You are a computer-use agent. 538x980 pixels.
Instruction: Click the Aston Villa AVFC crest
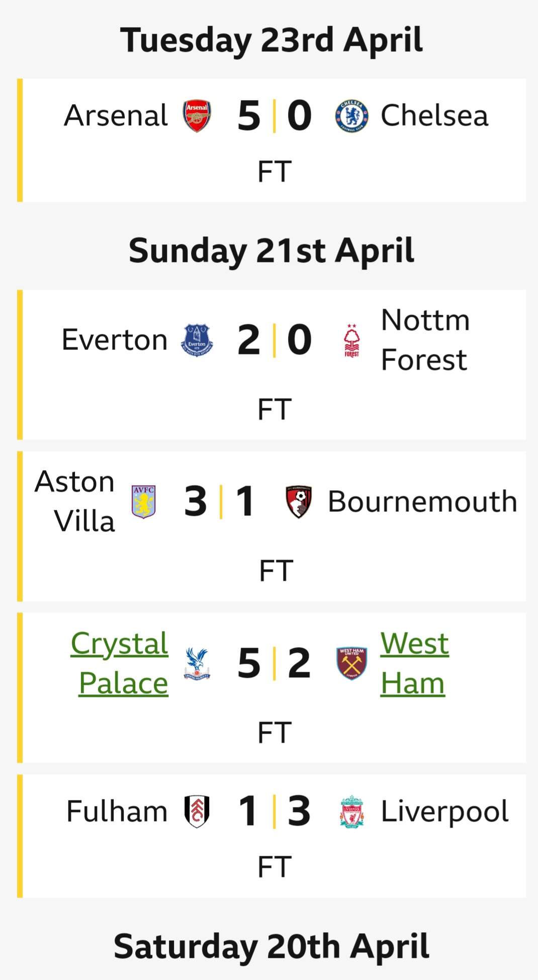[143, 501]
